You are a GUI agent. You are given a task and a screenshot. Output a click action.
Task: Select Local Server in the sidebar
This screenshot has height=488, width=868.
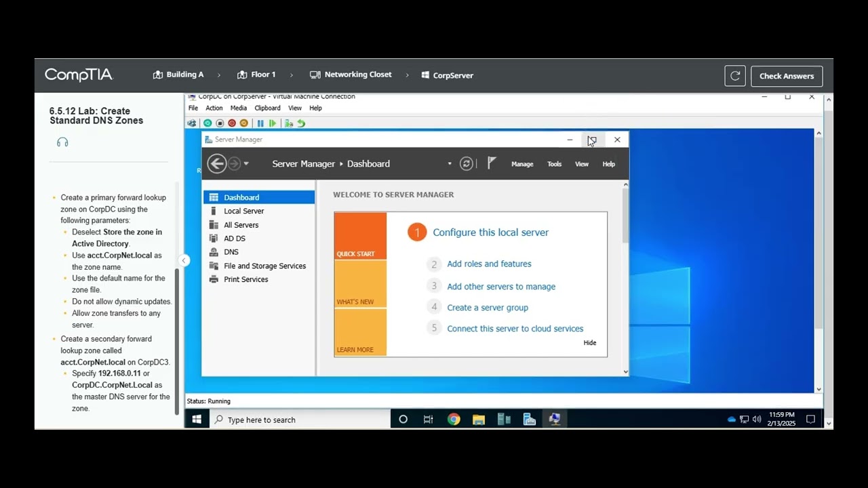pos(258,211)
